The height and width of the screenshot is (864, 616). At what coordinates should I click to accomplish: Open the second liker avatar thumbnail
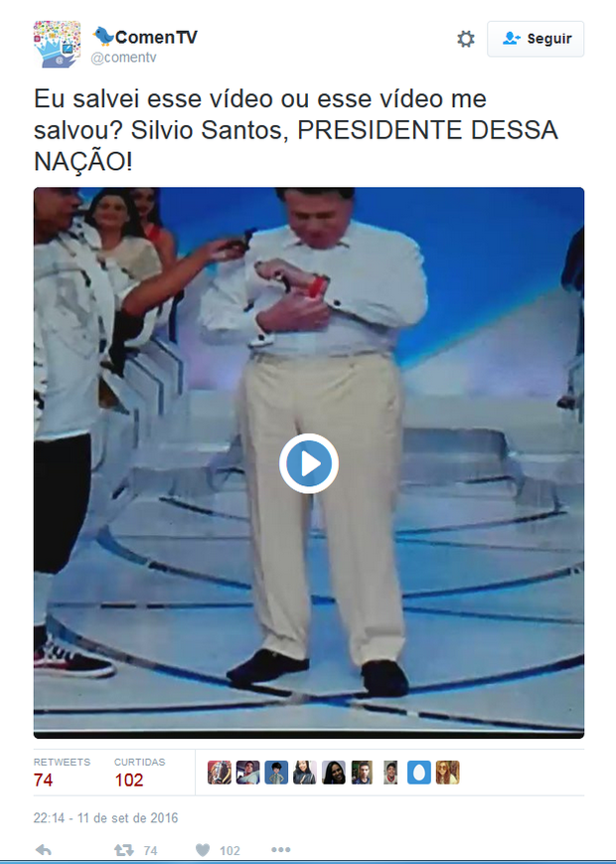[x=247, y=773]
